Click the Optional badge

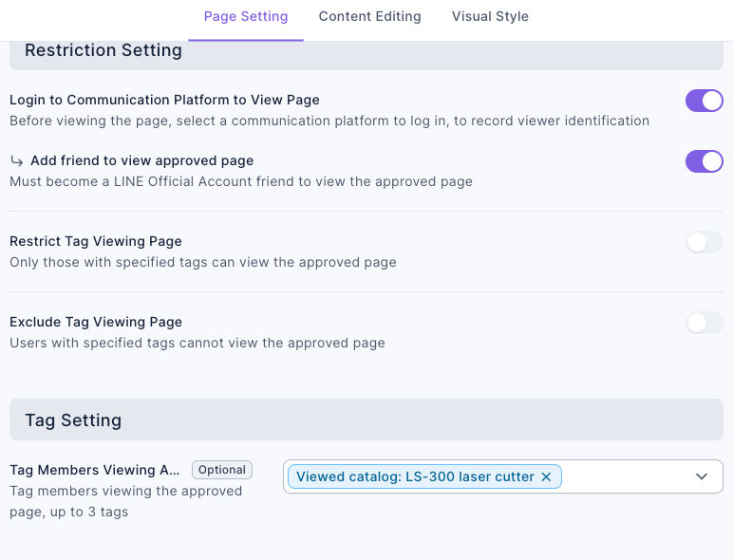[222, 470]
